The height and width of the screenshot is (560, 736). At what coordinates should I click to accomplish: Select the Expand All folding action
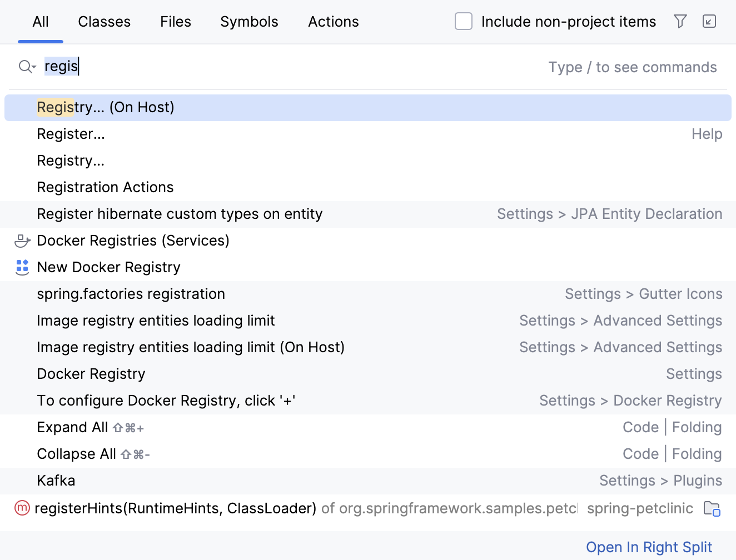click(x=72, y=427)
